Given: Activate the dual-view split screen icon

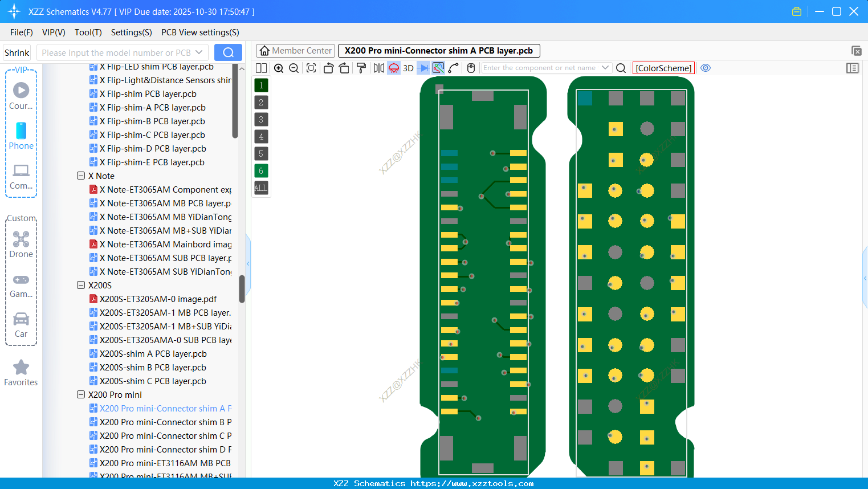Looking at the screenshot, I should pos(261,68).
